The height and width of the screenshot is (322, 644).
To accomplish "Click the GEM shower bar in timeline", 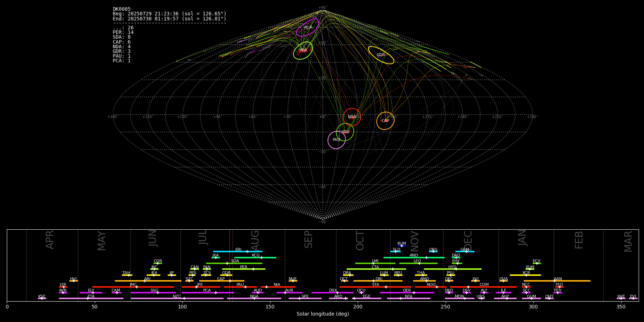I will point(465,252).
